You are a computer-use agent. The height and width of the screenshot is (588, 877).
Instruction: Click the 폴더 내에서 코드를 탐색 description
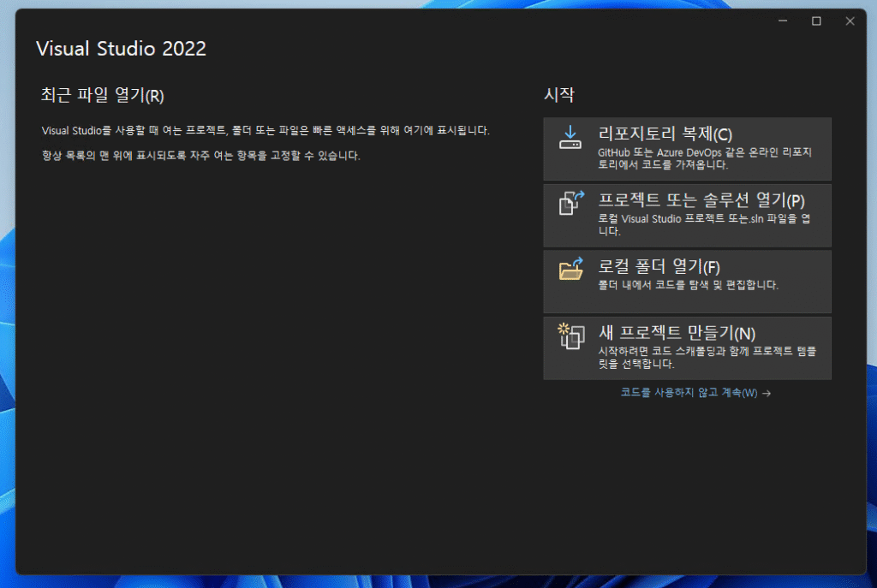tap(688, 285)
